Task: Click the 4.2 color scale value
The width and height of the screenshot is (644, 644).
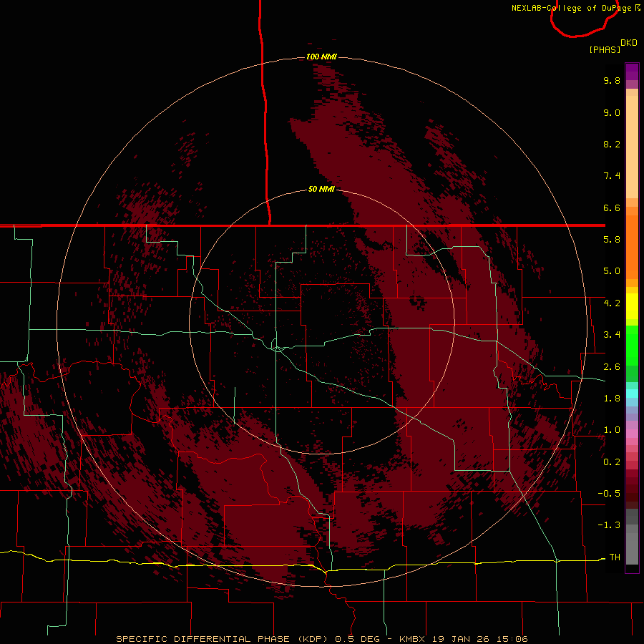Action: click(x=612, y=303)
